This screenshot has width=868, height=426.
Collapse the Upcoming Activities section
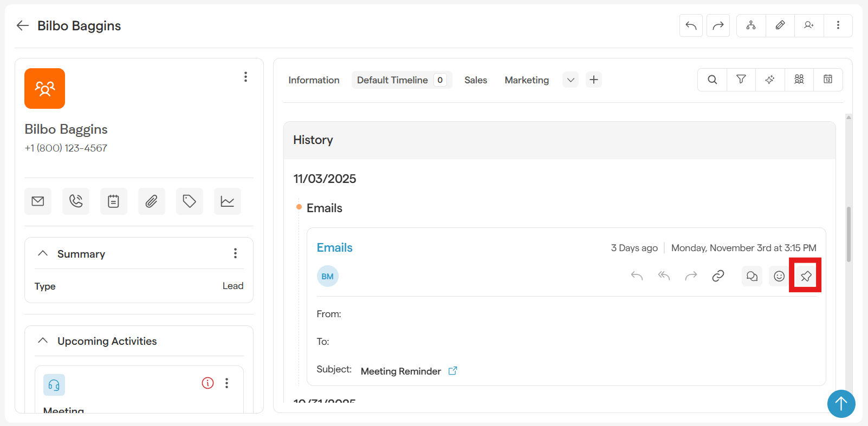(43, 340)
